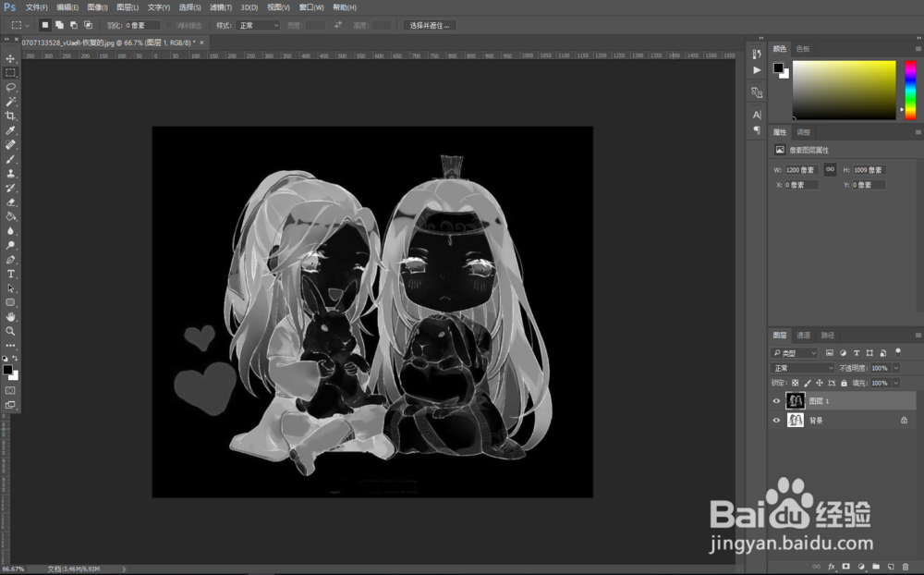
Task: Select the Paint Bucket tool
Action: 10,216
